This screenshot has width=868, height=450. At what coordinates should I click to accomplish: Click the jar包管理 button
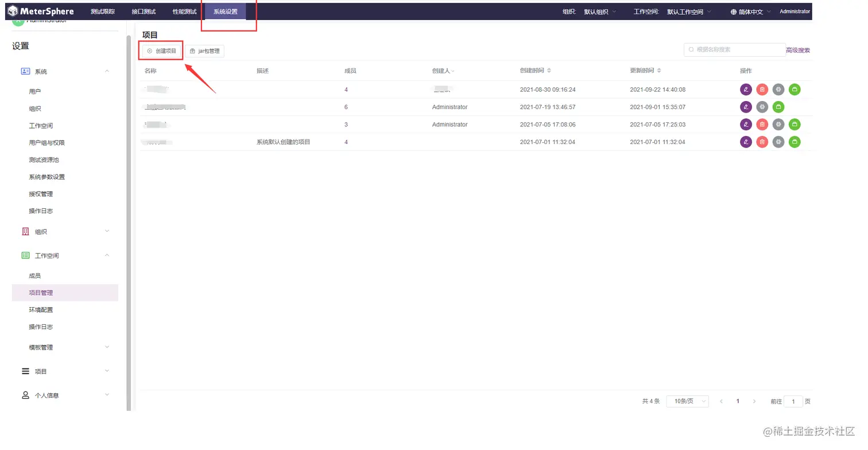[204, 51]
